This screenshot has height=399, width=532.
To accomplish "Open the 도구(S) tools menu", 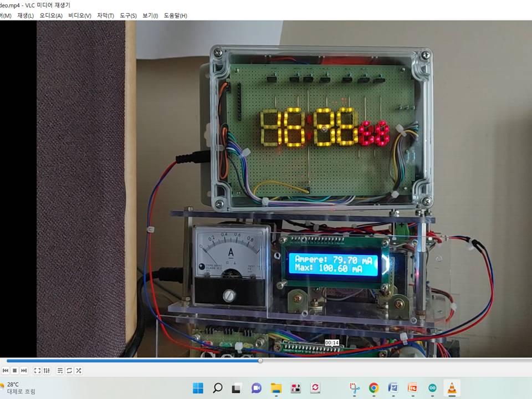I will point(128,16).
